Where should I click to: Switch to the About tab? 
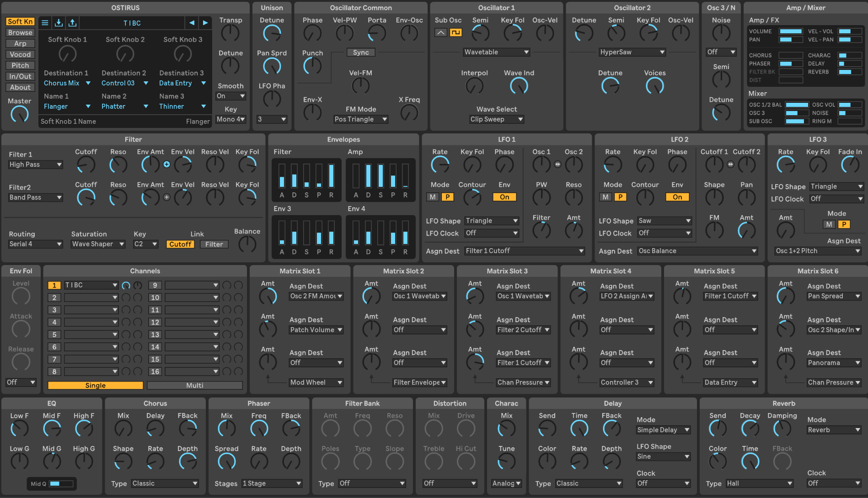click(x=20, y=87)
